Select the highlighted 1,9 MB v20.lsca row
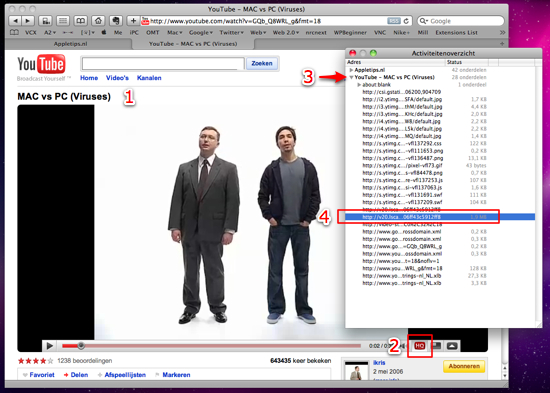 440,217
